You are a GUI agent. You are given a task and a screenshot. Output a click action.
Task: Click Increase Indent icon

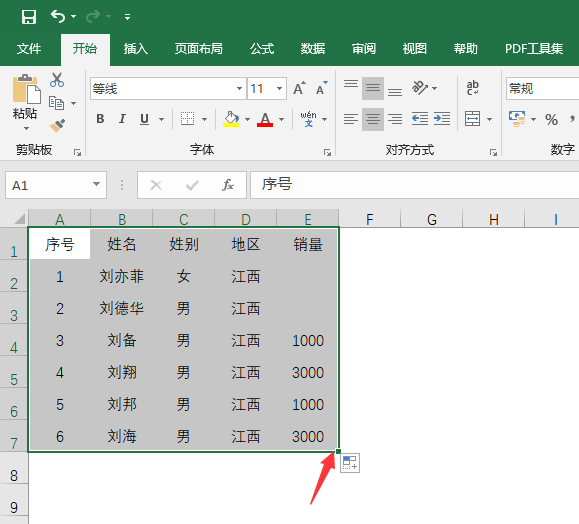click(x=442, y=119)
